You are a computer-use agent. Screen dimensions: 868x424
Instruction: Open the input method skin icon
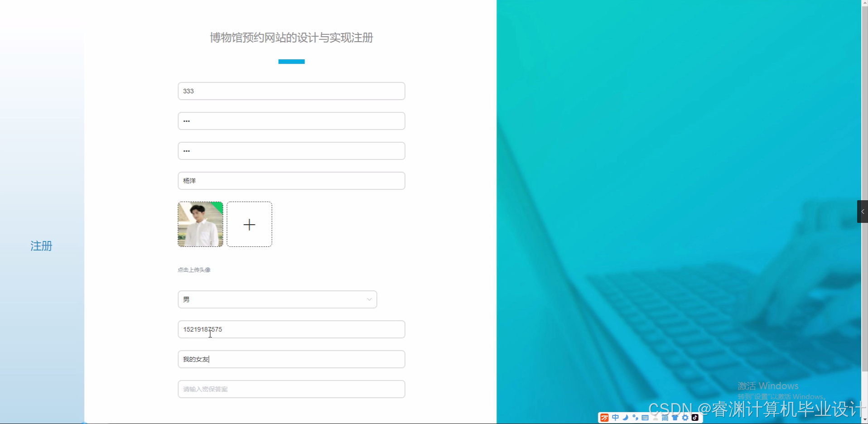pyautogui.click(x=675, y=418)
